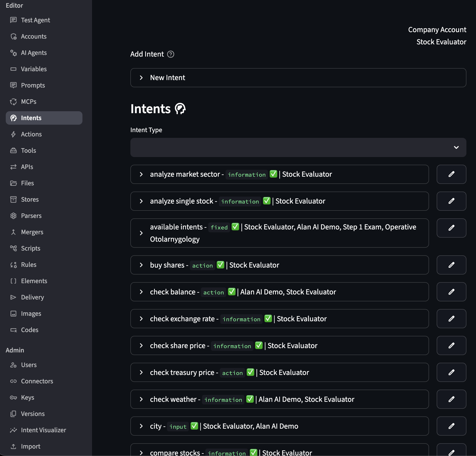This screenshot has width=476, height=456.
Task: Expand the check exchange rate row
Action: pyautogui.click(x=141, y=318)
